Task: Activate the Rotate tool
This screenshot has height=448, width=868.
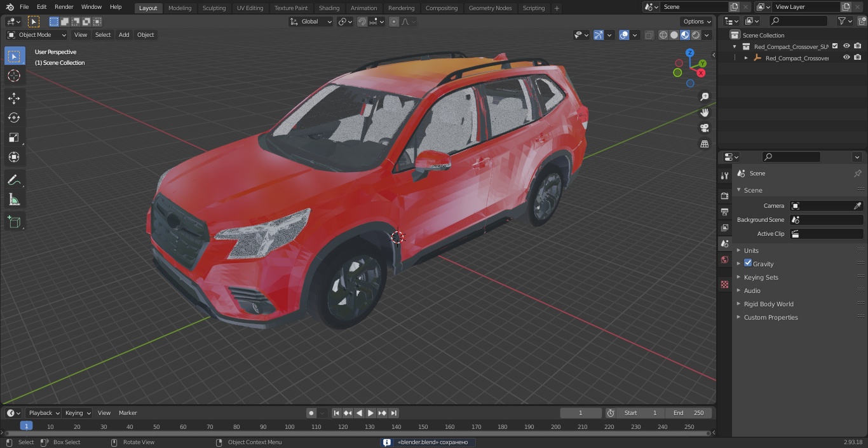Action: pyautogui.click(x=14, y=118)
